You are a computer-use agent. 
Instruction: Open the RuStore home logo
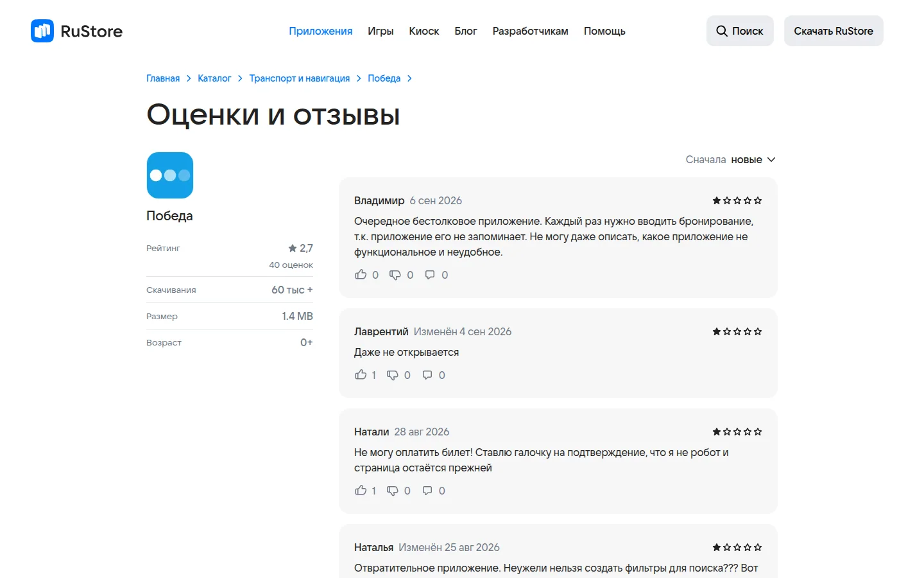click(x=76, y=31)
